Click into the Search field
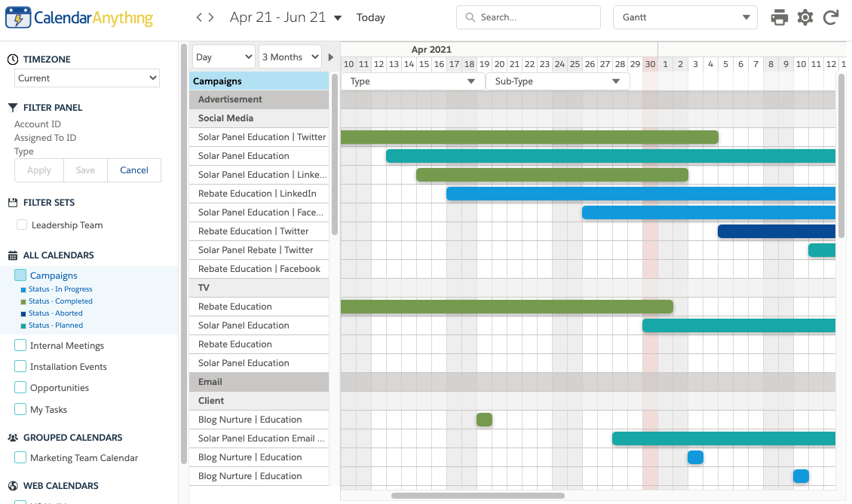The height and width of the screenshot is (504, 852). point(535,17)
